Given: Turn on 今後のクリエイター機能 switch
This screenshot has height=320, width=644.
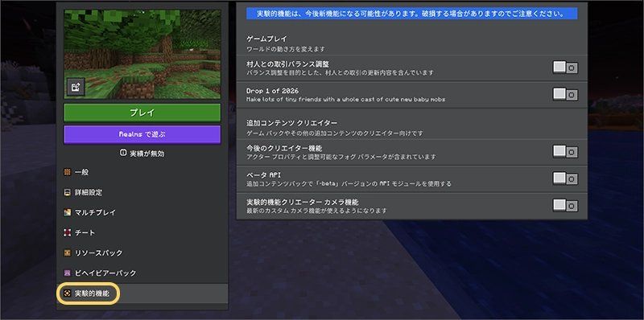Looking at the screenshot, I should pos(566,152).
